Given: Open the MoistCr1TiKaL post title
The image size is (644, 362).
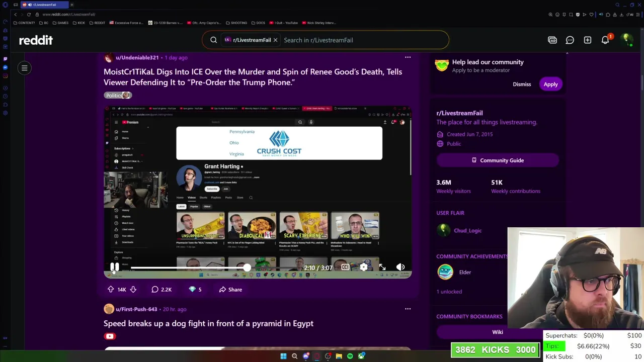Looking at the screenshot, I should (253, 77).
